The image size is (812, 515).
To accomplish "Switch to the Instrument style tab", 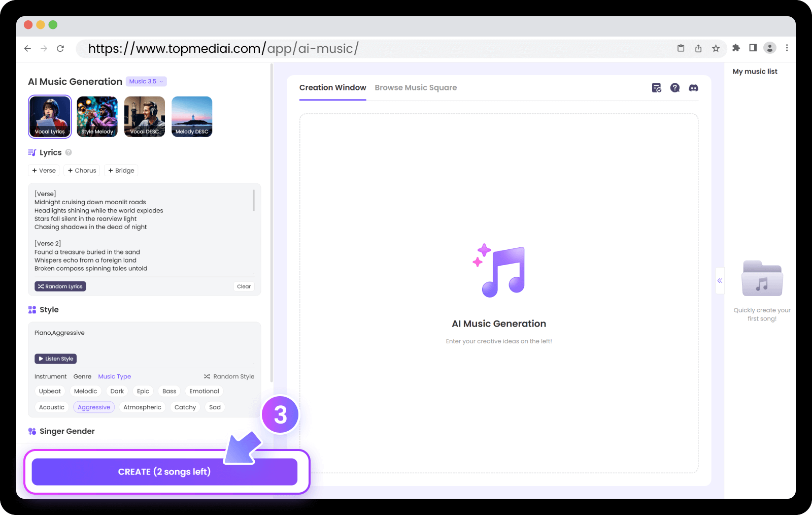I will 50,376.
